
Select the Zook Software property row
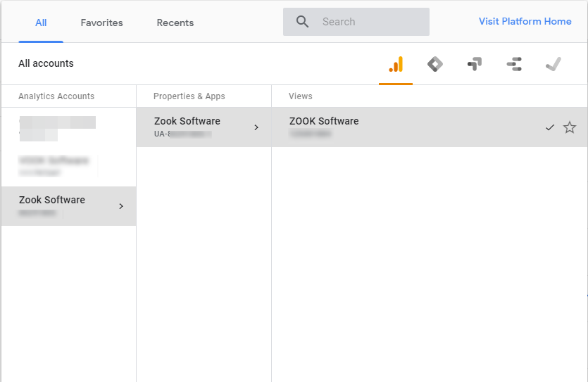tap(204, 127)
